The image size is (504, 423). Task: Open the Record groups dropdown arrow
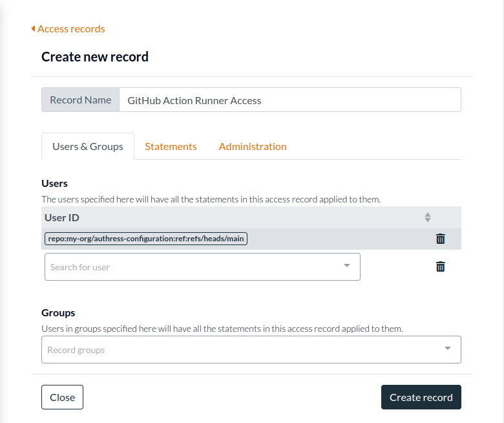point(447,349)
